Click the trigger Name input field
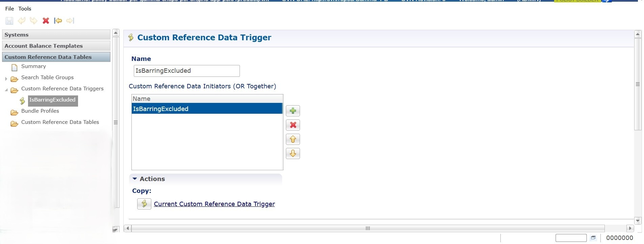644x244 pixels. pos(187,71)
